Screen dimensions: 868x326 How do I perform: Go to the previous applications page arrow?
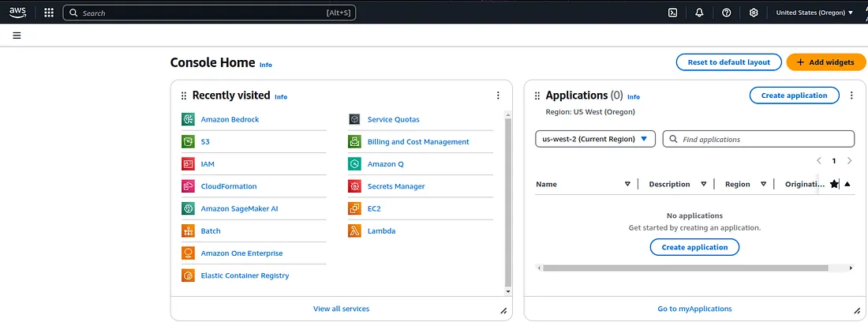coord(819,160)
